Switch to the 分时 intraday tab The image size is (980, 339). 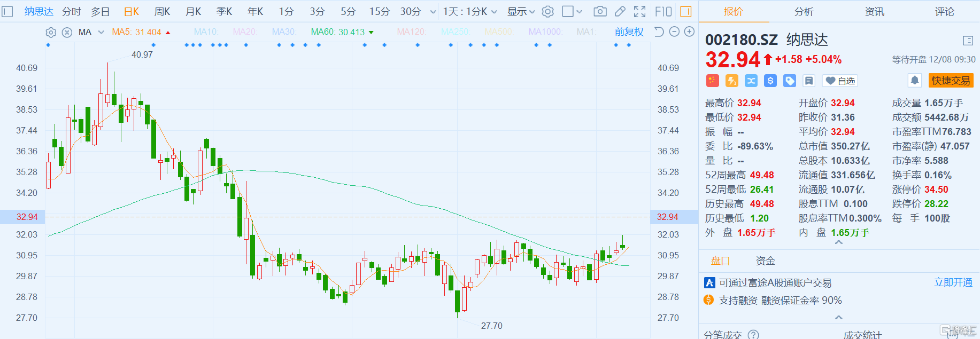tap(72, 11)
